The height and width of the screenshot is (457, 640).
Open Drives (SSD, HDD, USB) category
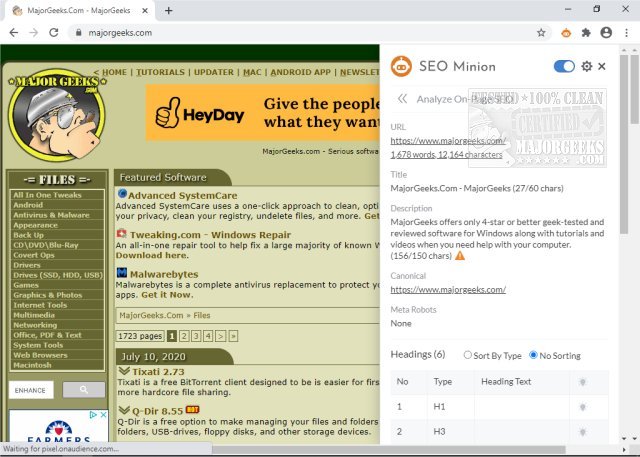pyautogui.click(x=58, y=275)
